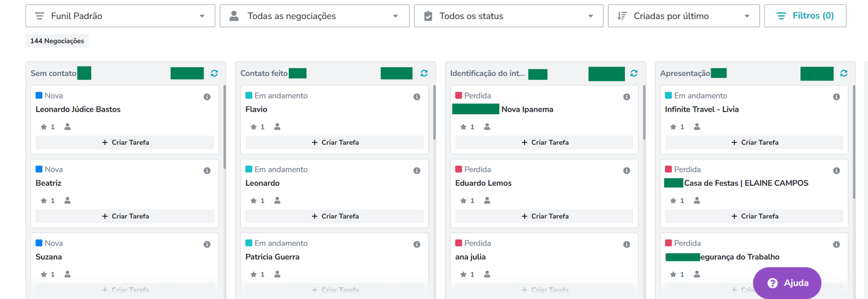Open the Casa de Festas ELAINE CAMPOS card

pyautogui.click(x=746, y=183)
